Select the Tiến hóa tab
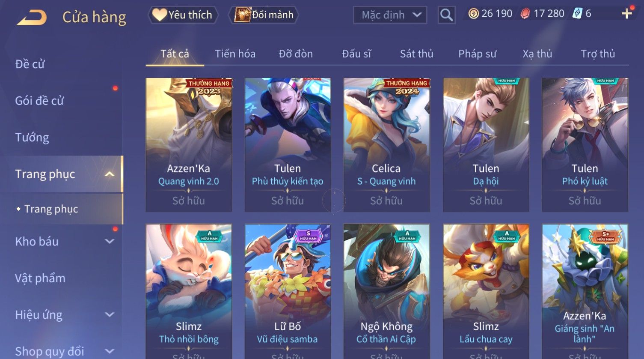 pos(235,54)
